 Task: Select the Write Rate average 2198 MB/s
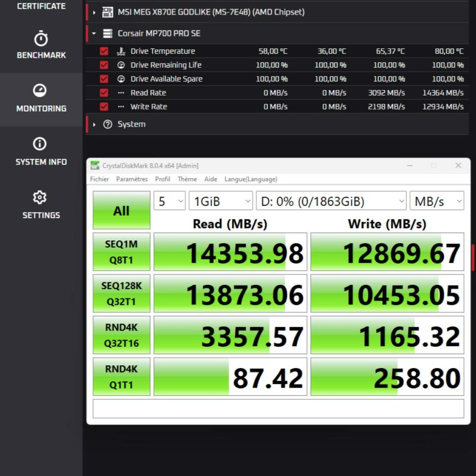click(x=386, y=107)
